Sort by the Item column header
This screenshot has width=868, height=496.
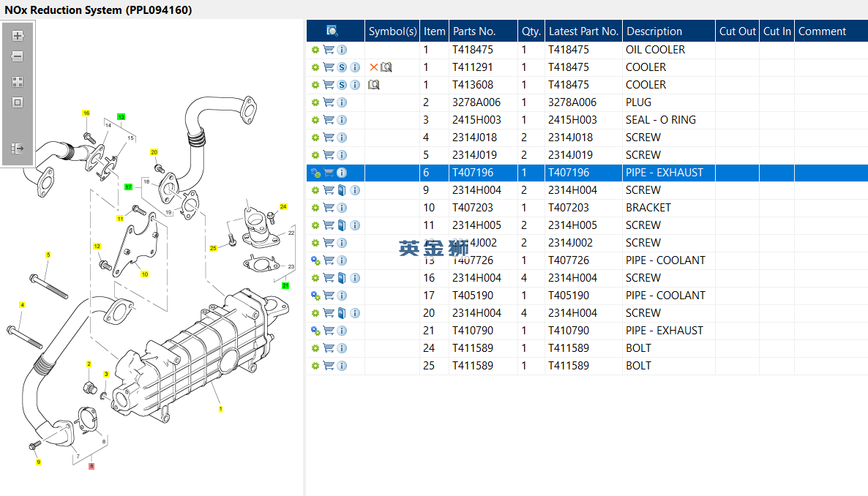[434, 31]
